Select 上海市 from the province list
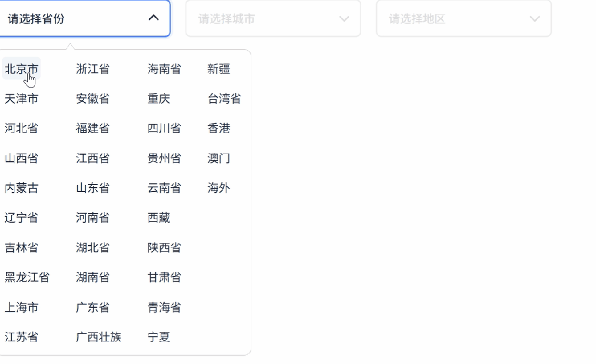The width and height of the screenshot is (596, 364). tap(21, 307)
